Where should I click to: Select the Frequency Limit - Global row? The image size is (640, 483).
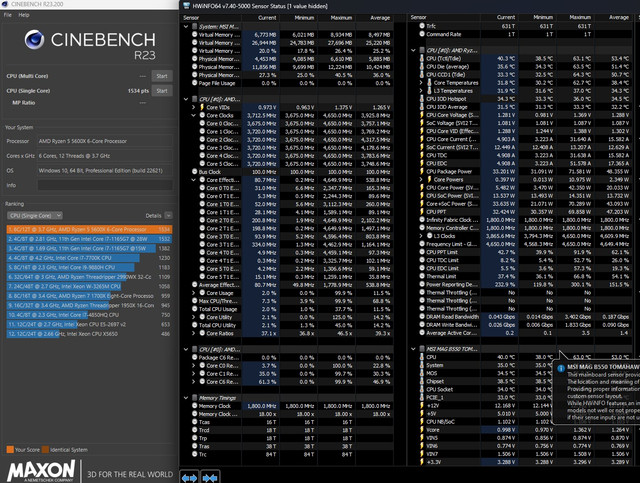pyautogui.click(x=520, y=244)
